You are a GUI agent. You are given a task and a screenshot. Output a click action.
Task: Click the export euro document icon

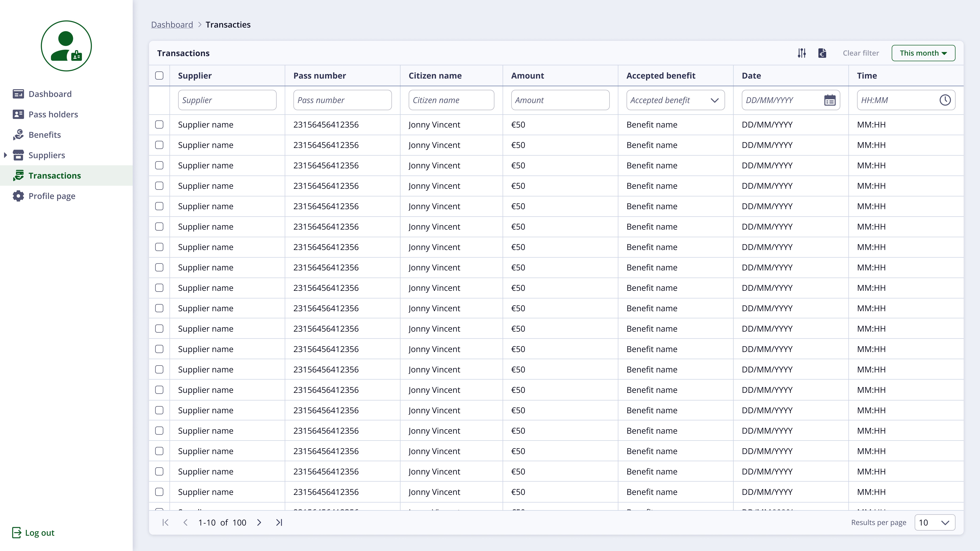[x=822, y=53]
